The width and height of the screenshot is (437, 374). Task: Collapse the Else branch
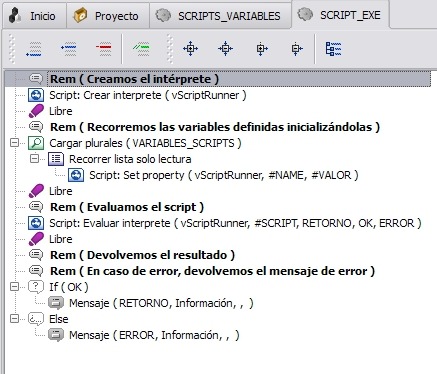(14, 319)
